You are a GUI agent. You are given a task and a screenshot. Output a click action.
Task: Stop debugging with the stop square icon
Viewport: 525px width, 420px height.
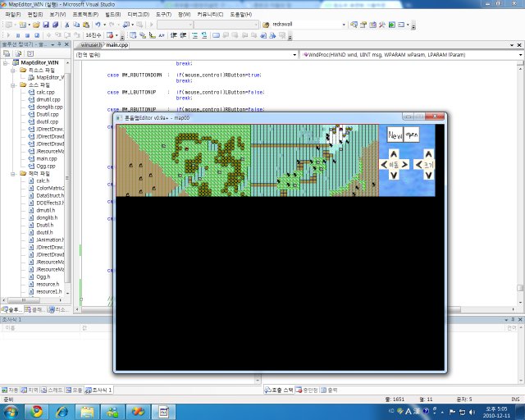coord(27,35)
